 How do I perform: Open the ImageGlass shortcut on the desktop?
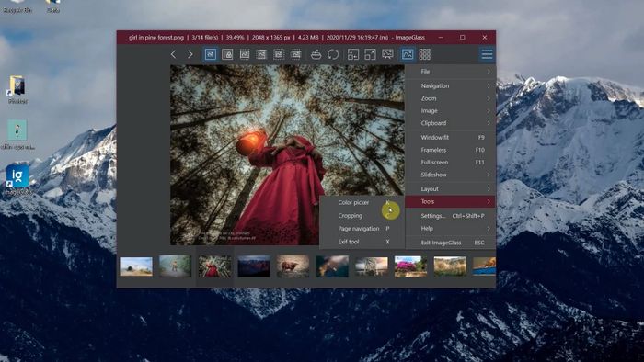(17, 179)
